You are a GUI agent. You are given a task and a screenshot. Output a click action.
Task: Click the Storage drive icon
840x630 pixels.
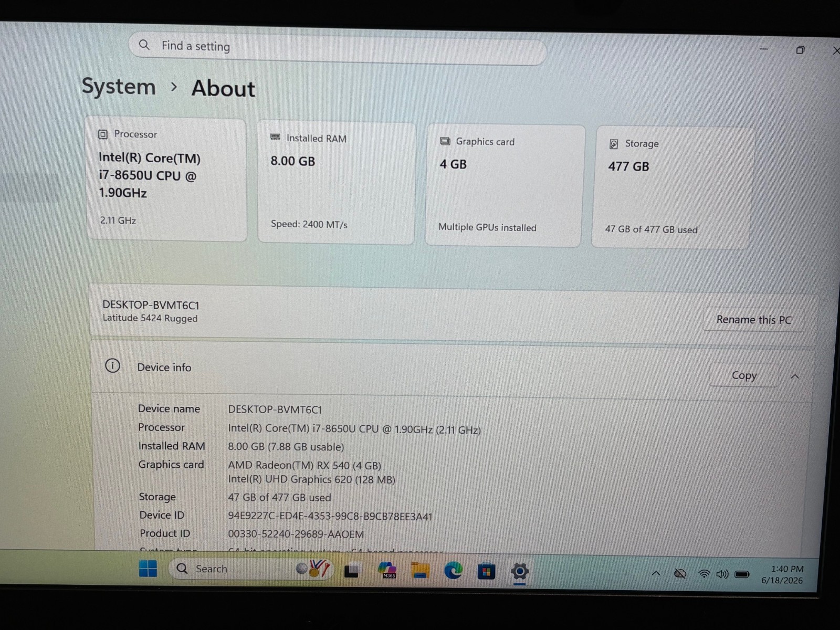click(614, 144)
